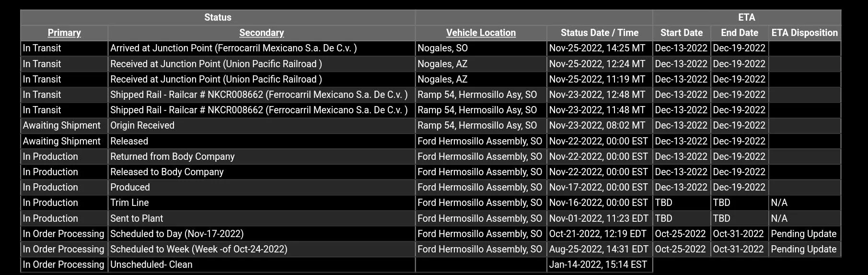Click the Nov-17-2022, 00:00 EST timestamp
The height and width of the screenshot is (275, 868).
coord(599,187)
